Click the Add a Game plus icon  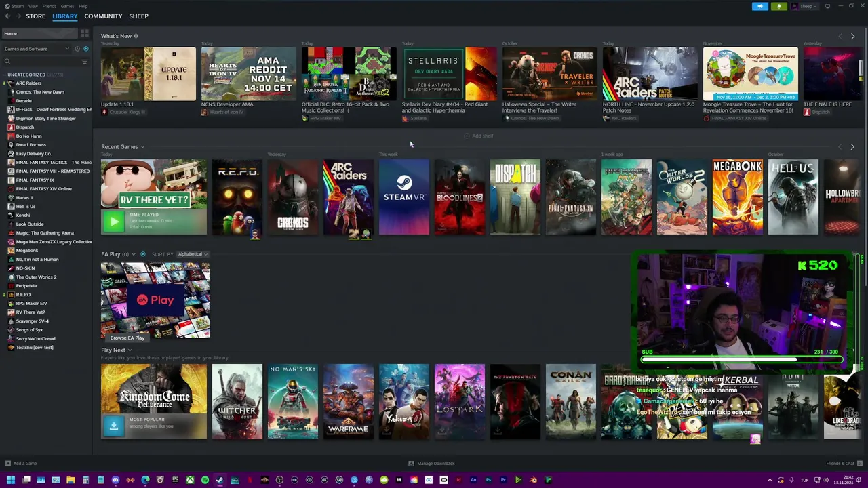pos(7,464)
